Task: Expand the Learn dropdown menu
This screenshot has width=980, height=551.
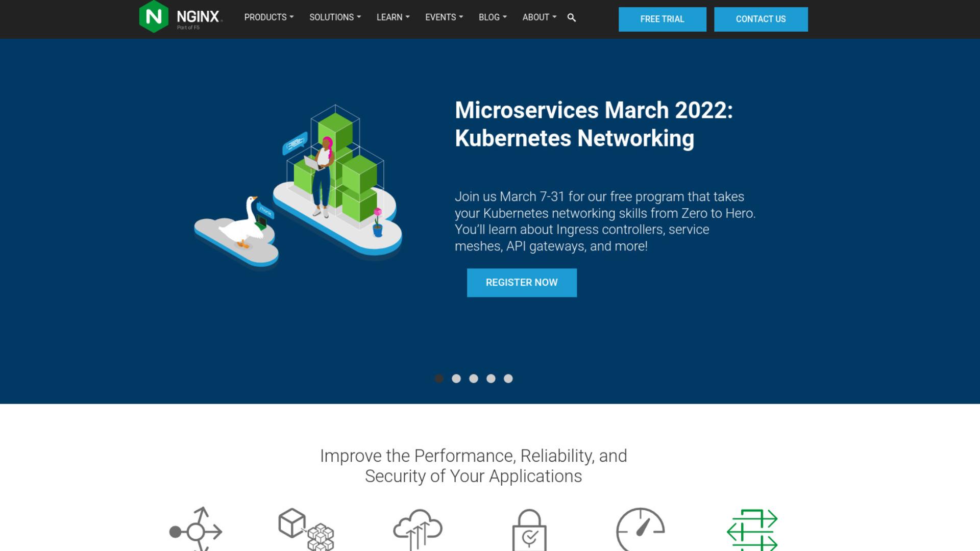Action: [x=393, y=17]
